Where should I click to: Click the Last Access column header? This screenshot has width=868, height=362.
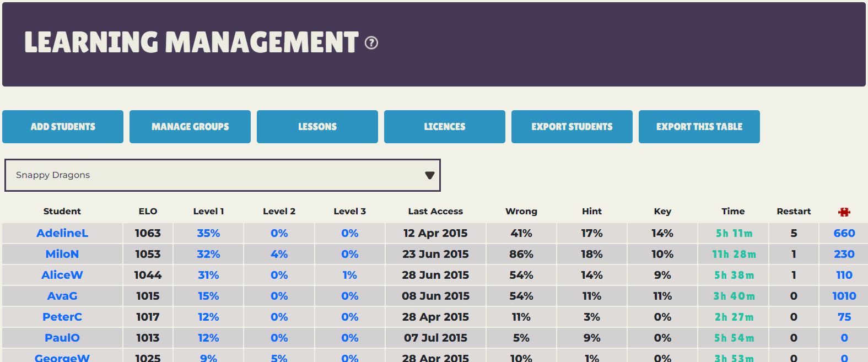[x=435, y=211]
